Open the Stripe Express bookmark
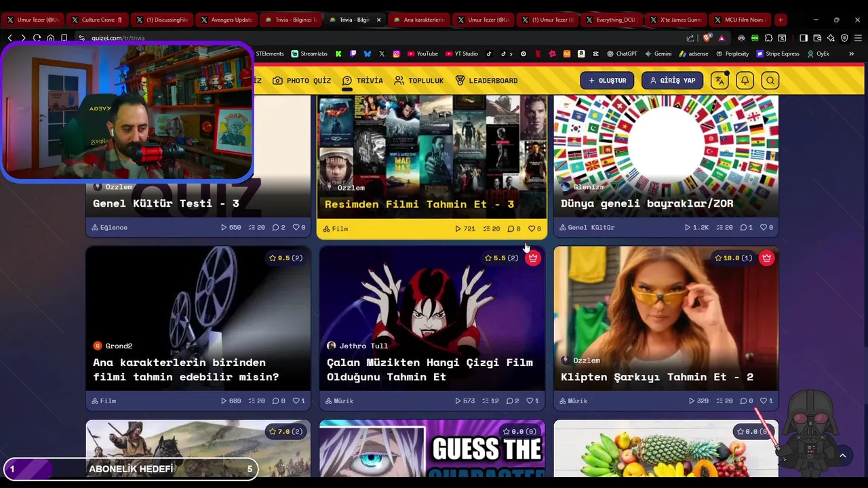Image resolution: width=868 pixels, height=488 pixels. click(778, 54)
